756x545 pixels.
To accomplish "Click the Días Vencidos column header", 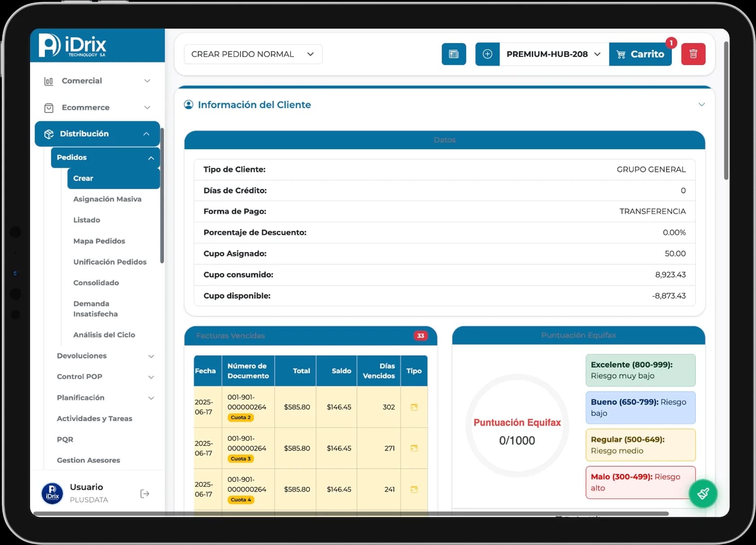I will click(x=379, y=371).
